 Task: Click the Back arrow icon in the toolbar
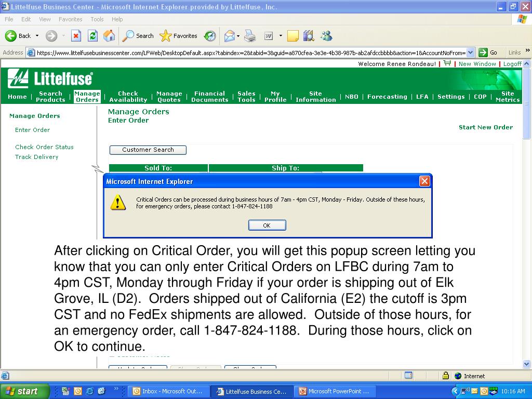pos(11,36)
